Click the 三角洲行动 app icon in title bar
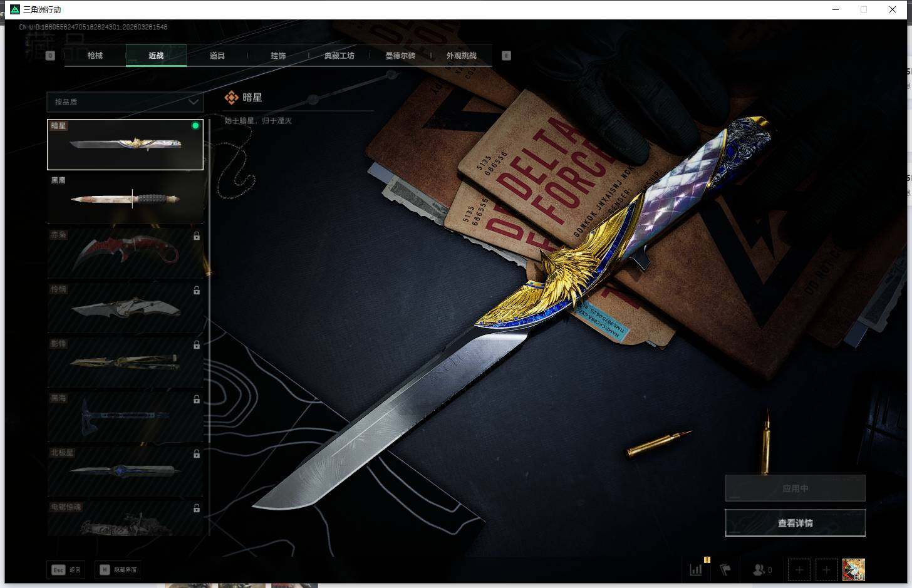This screenshot has width=912, height=588. [15, 9]
